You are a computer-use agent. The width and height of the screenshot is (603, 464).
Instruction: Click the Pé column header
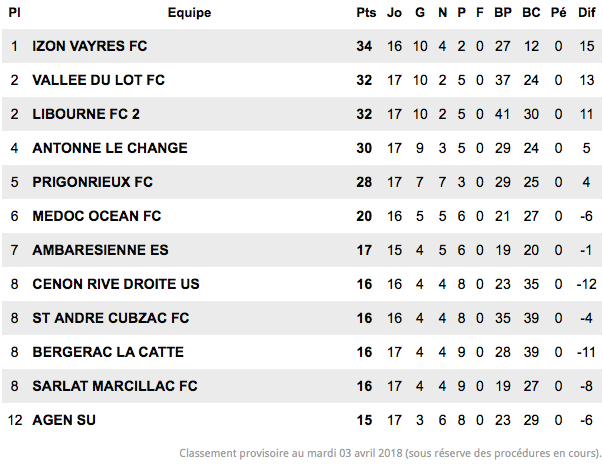point(558,13)
